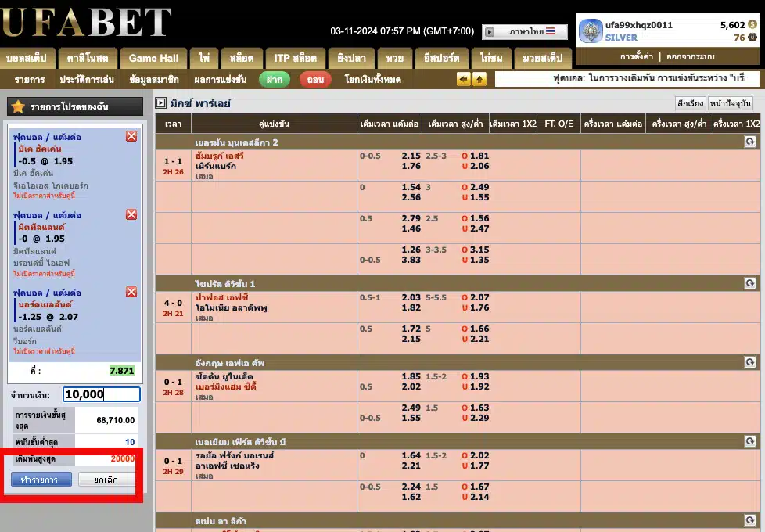Click the up arrow ticker button

point(479,79)
